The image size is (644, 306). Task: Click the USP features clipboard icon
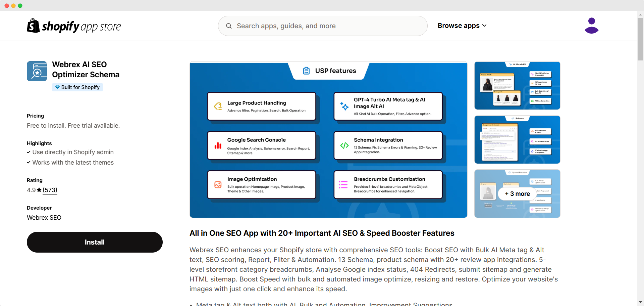[x=306, y=71]
